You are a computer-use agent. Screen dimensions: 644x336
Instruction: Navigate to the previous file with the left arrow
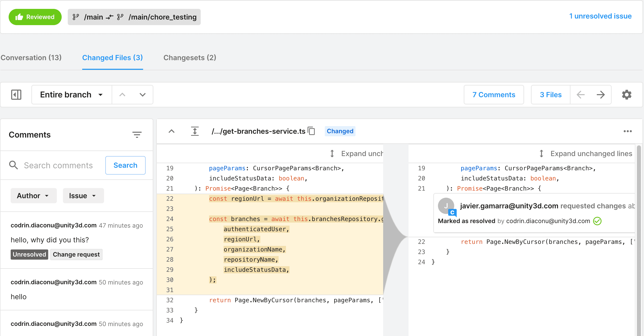click(581, 95)
